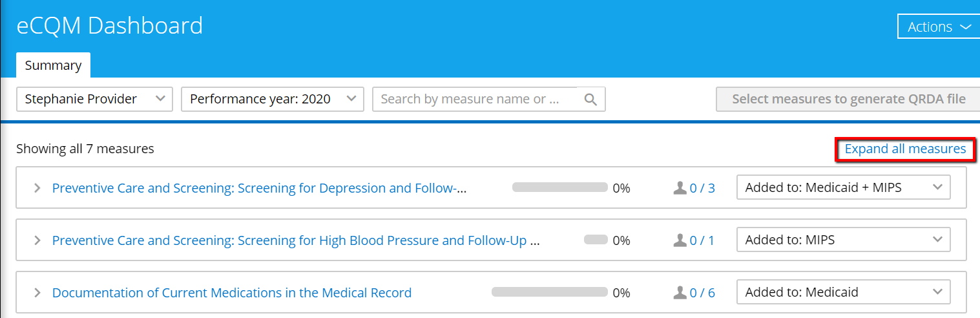This screenshot has height=318, width=980.
Task: Switch to the Summary tab
Action: pos(53,65)
